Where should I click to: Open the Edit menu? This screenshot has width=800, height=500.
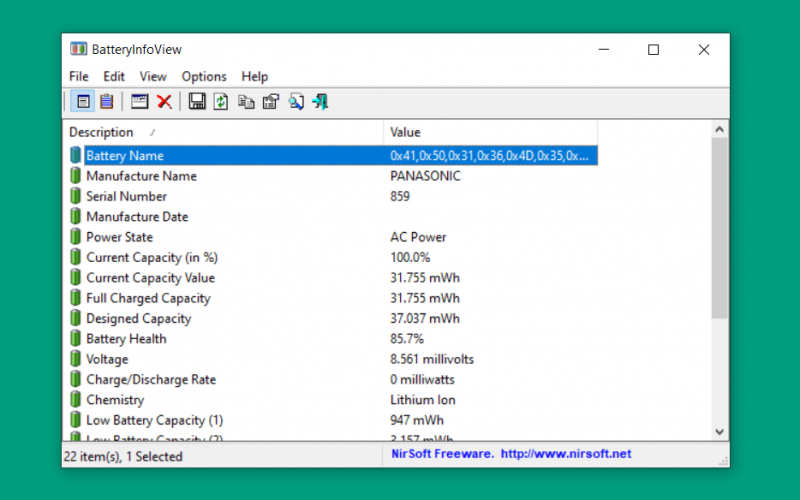(x=114, y=77)
